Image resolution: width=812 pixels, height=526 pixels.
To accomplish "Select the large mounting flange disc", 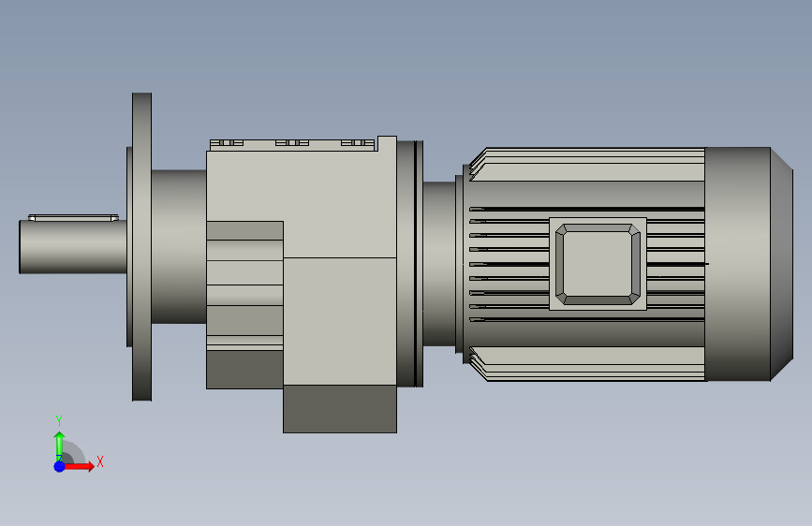I will click(142, 247).
